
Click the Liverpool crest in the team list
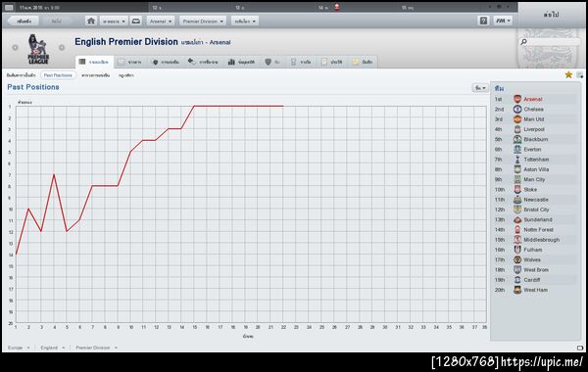tap(517, 129)
